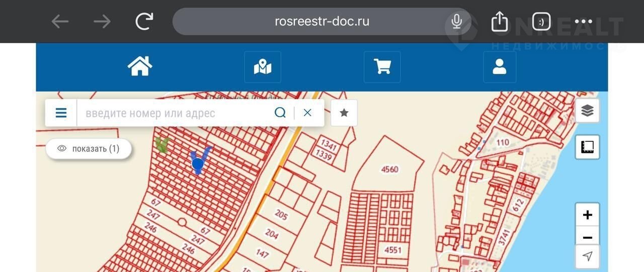Viewport: 644px width, 272px height.
Task: Open the browser three-dots menu
Action: coord(583,22)
